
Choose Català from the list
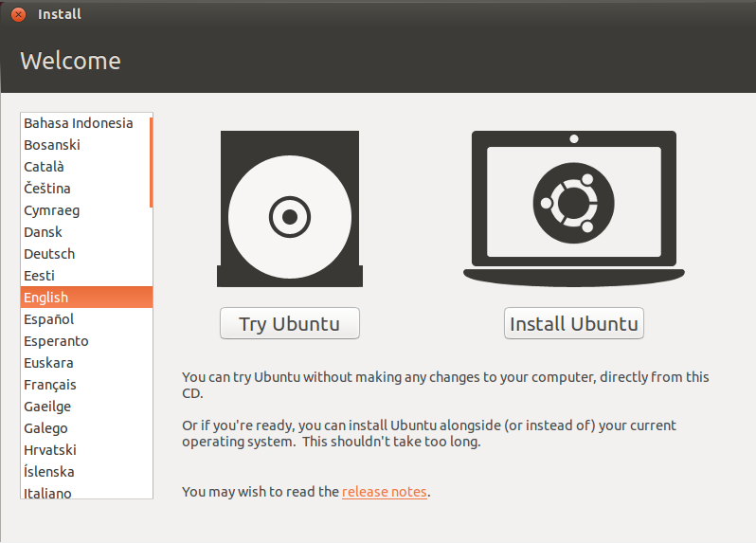(86, 167)
